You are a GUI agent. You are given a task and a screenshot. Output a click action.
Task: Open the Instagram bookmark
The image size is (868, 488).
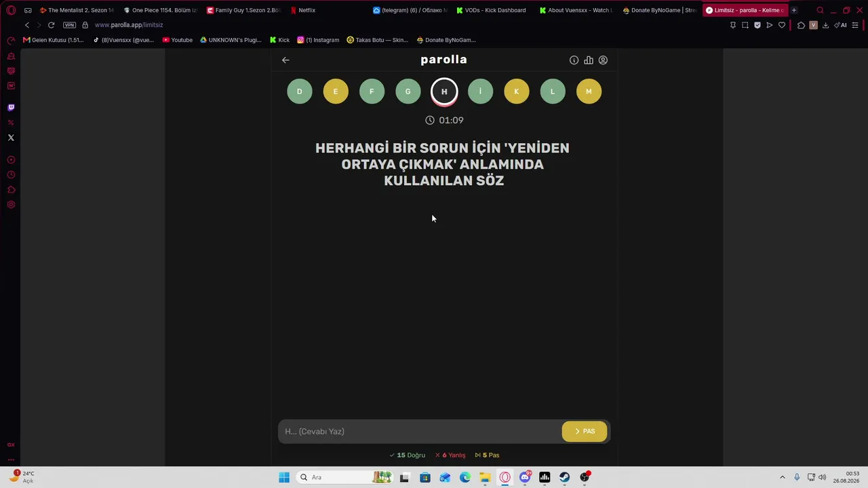pos(318,40)
